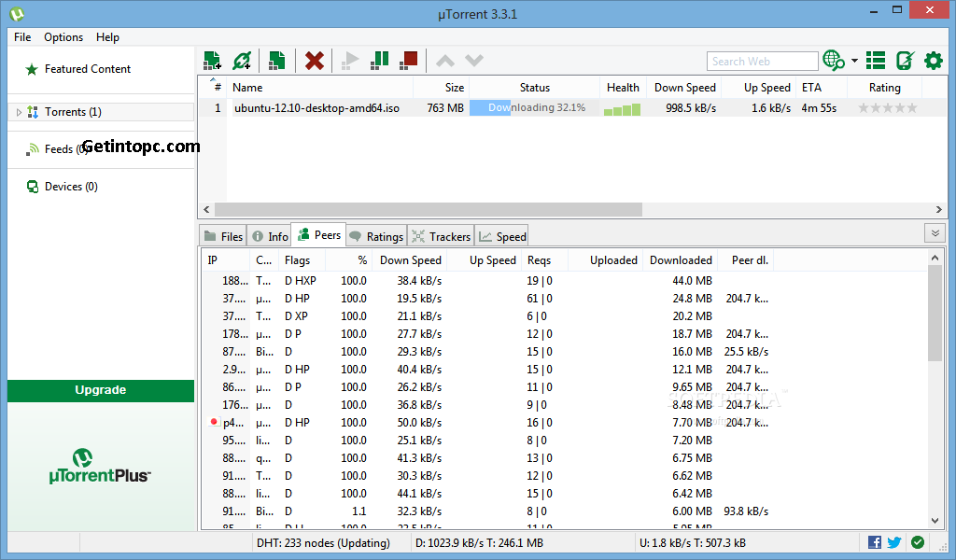956x560 pixels.
Task: Sort torrents by Rating column header
Action: point(885,88)
